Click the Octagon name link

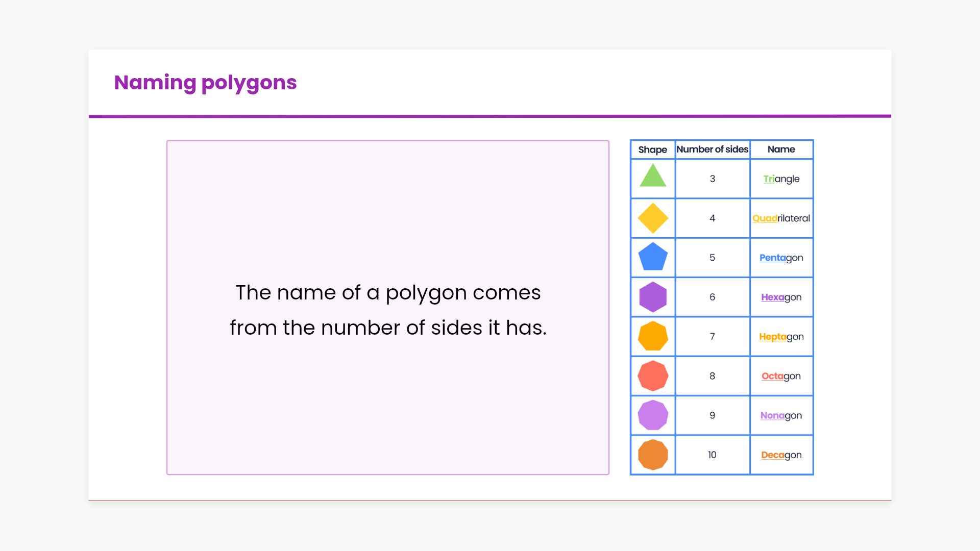(x=781, y=376)
